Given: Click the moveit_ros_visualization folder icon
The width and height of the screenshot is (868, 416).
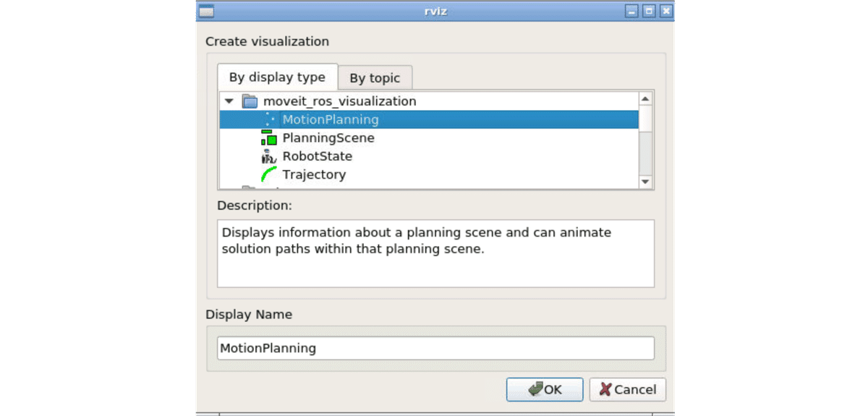Looking at the screenshot, I should click(x=250, y=101).
